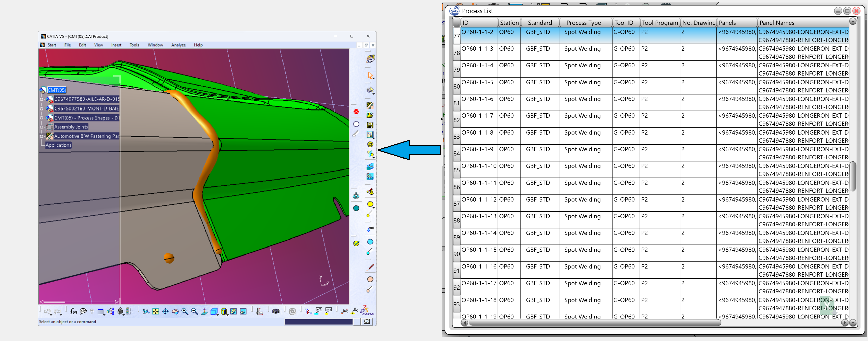Expand Automotive BiW Fastening Parameters node

tap(42, 136)
